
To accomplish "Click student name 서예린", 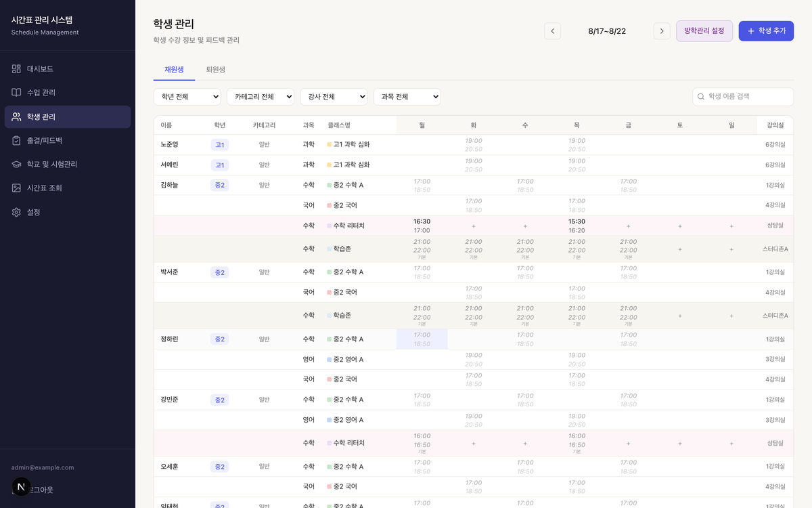I will coord(170,165).
